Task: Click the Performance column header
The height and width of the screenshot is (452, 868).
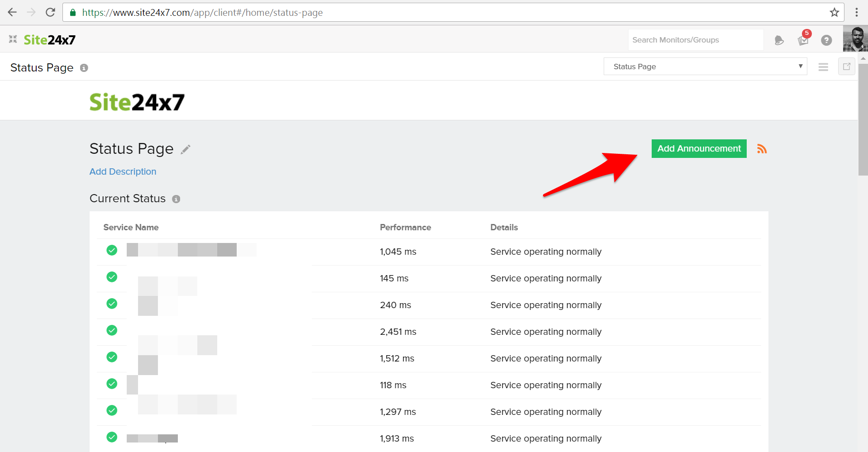Action: pyautogui.click(x=405, y=227)
